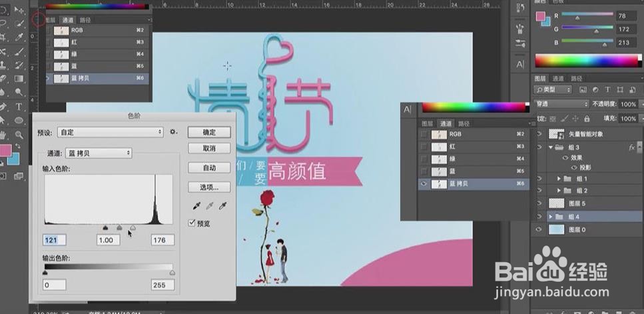Image resolution: width=644 pixels, height=314 pixels.
Task: Click the input black level field 121
Action: [55, 240]
